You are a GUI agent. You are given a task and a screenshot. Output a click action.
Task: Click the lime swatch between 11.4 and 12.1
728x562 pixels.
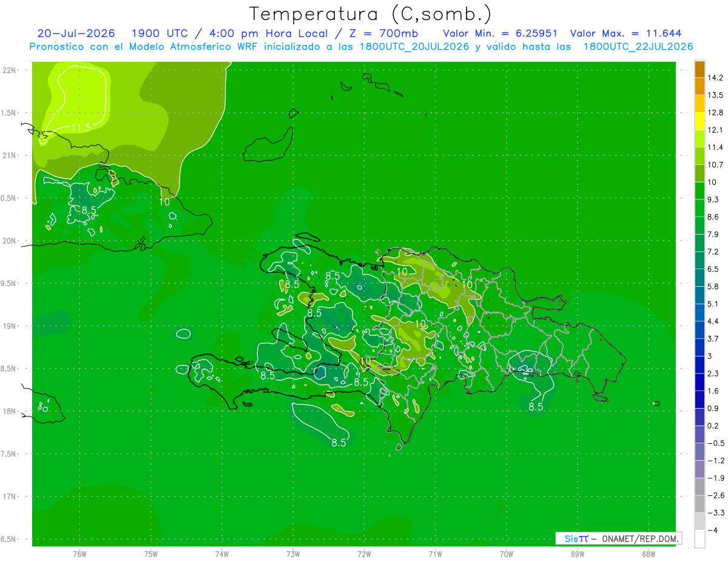(699, 138)
